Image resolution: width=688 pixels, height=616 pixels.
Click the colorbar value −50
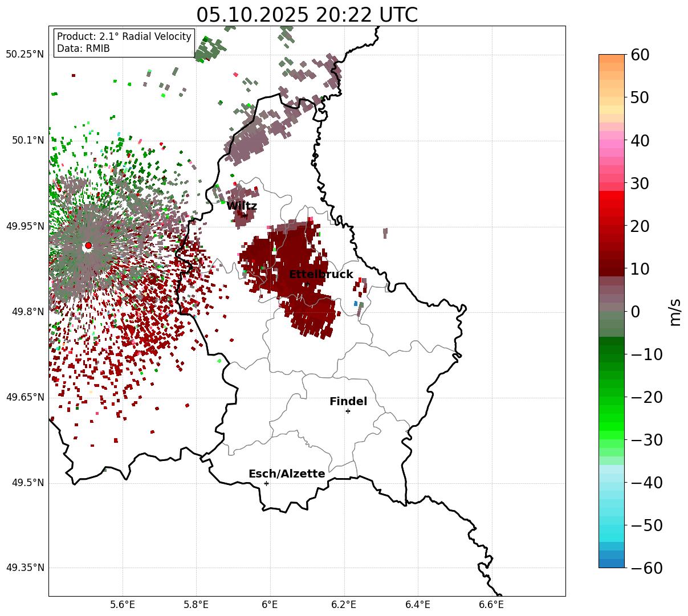(x=646, y=525)
